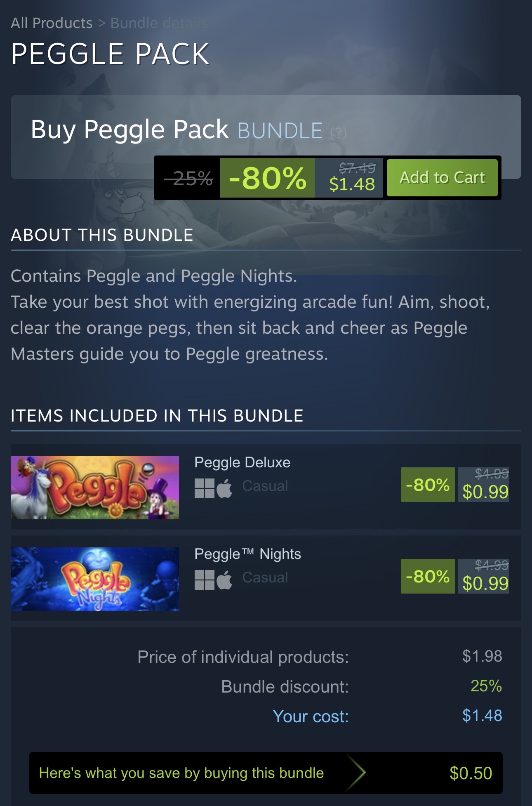Click the Windows icon under Peggle Nights

click(x=205, y=580)
